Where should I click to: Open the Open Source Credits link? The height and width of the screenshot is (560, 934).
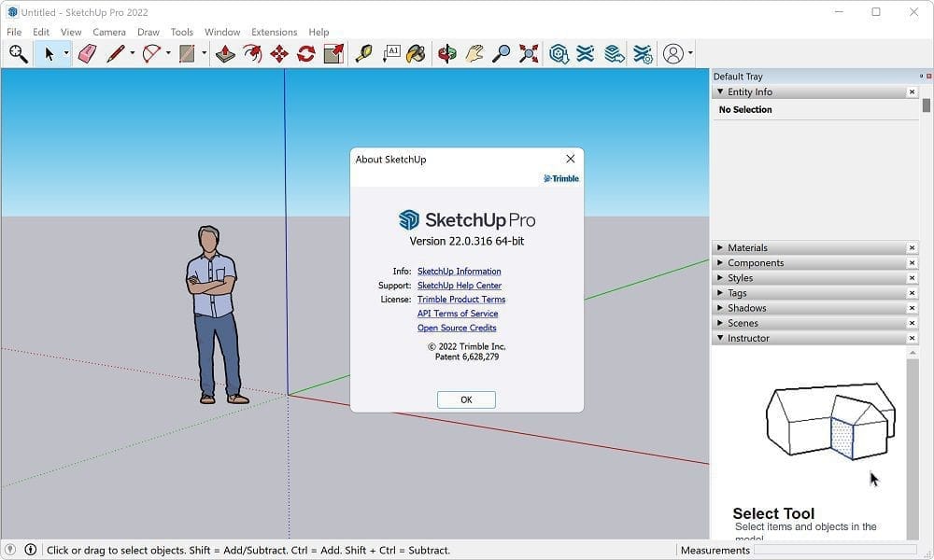457,328
